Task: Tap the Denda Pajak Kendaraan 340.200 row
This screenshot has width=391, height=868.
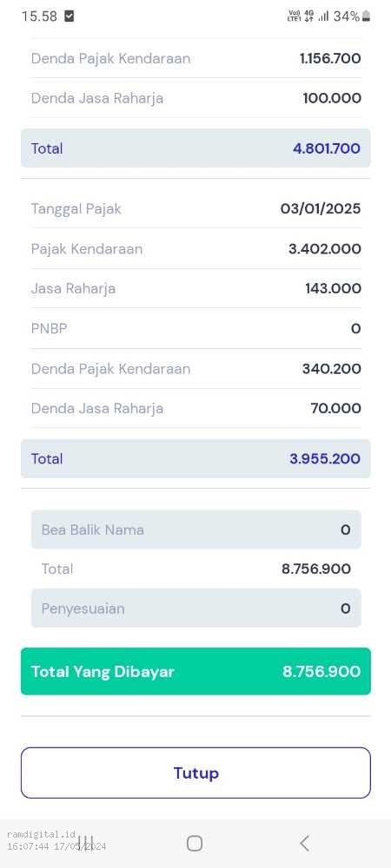Action: click(195, 369)
